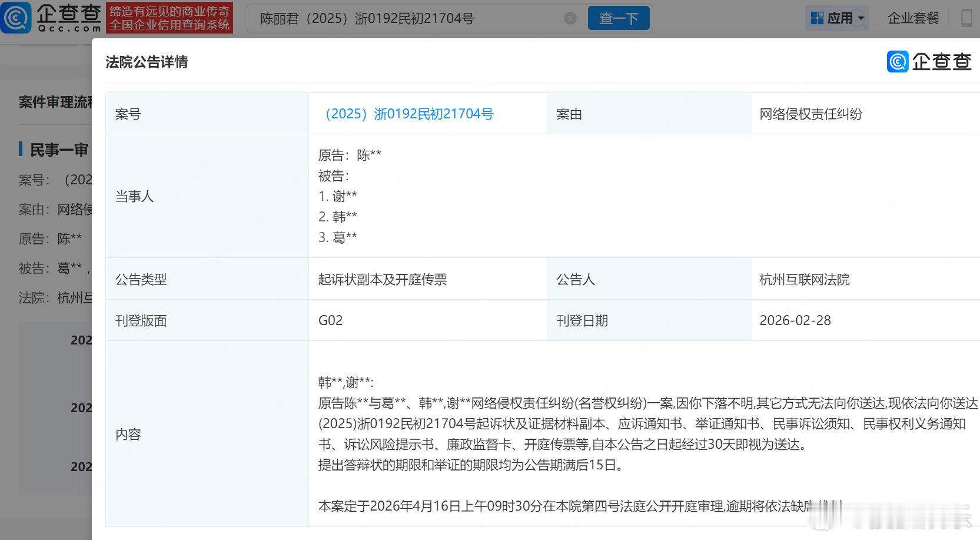Click the red slogan banner 缔造有远见的商业传奇

(170, 18)
